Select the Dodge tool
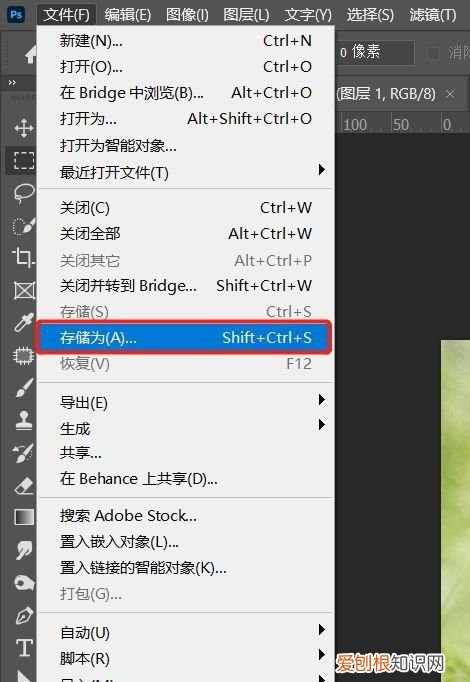 click(23, 583)
